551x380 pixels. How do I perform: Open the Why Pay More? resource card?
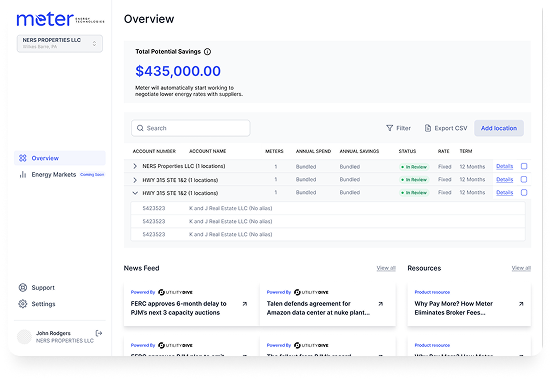[469, 305]
